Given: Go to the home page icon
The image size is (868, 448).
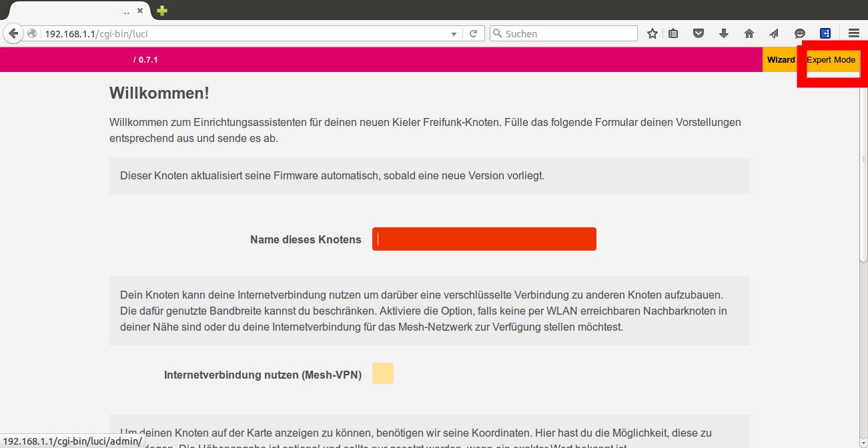Looking at the screenshot, I should click(749, 33).
